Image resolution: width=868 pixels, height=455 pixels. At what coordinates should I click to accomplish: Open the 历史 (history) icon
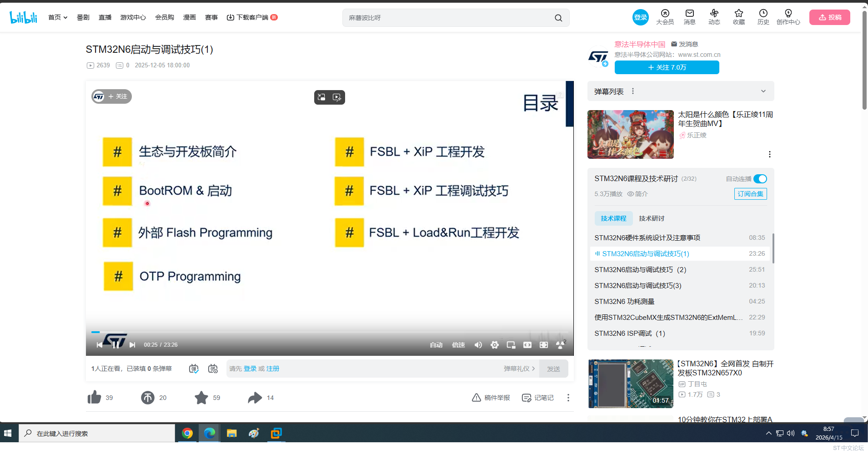coord(763,17)
